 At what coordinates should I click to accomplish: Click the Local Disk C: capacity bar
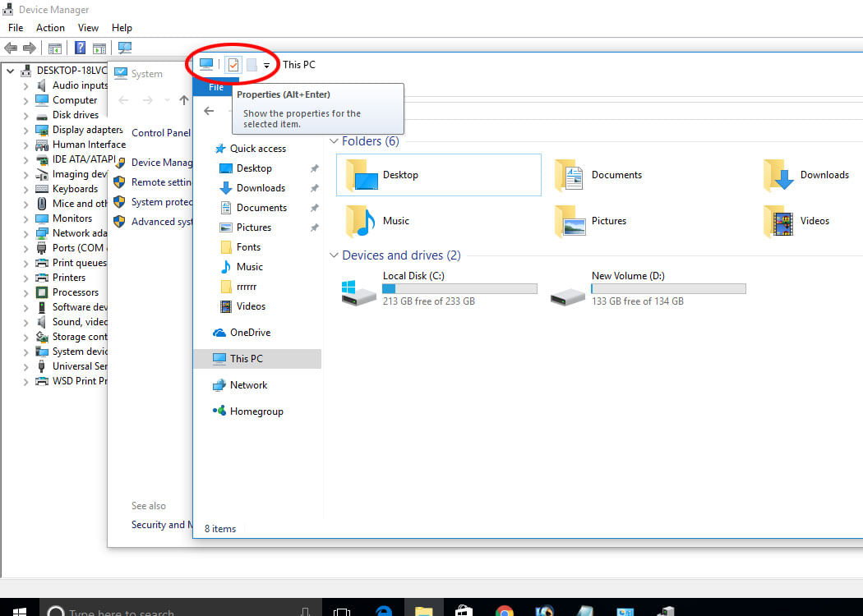point(459,288)
